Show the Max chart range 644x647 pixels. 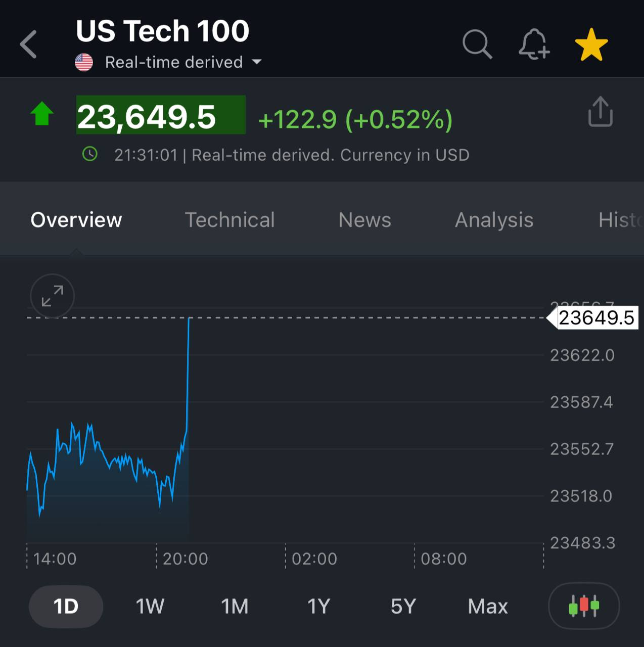[x=487, y=606]
